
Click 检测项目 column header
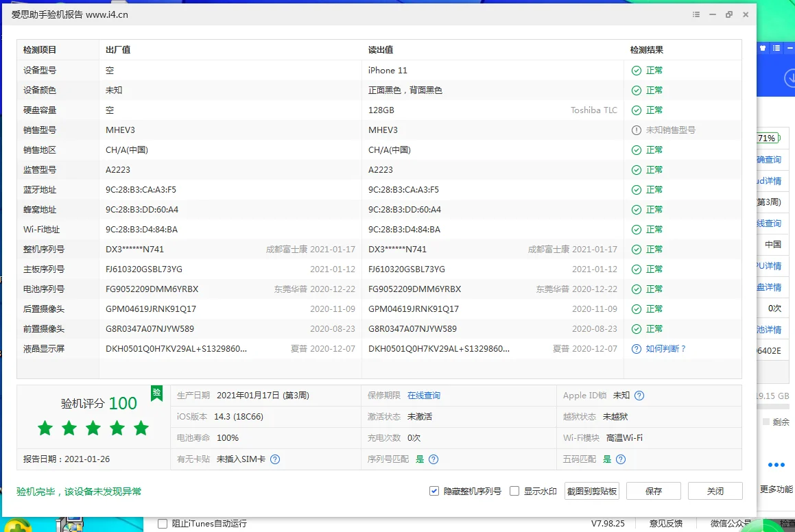(40, 49)
